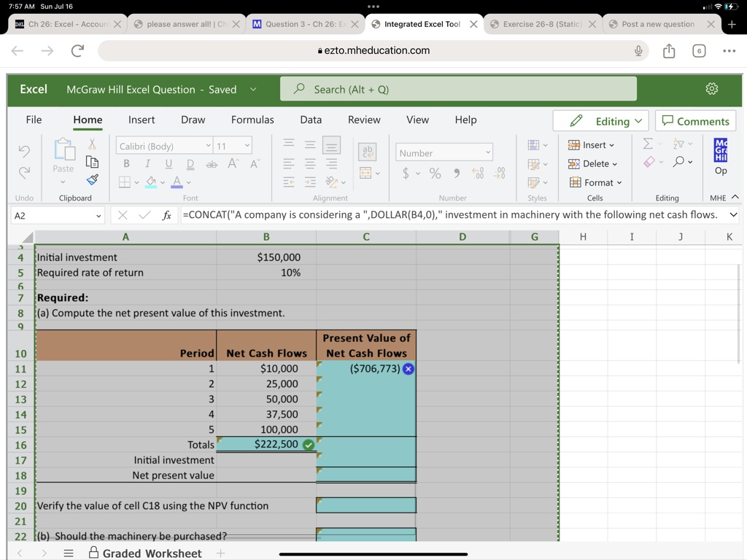The image size is (747, 560).
Task: Apply comma style format
Action: 457,173
